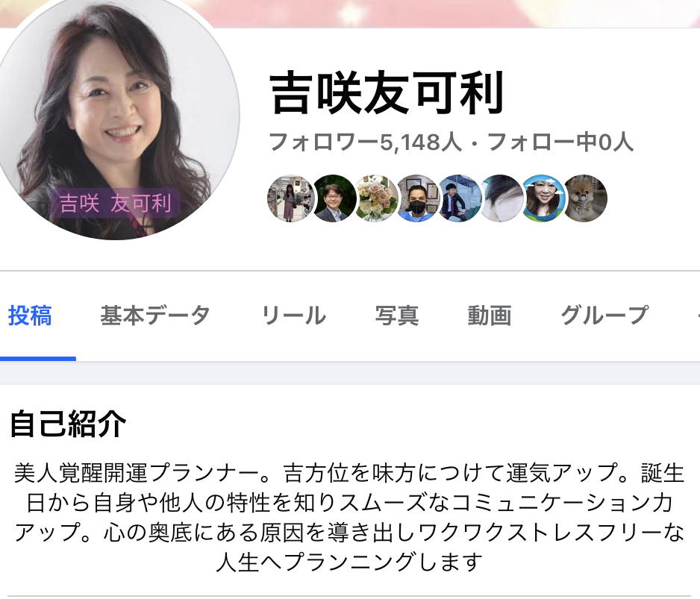Viewport: 700px width, 599px height.
Task: Switch to the 基本データ tab
Action: [155, 316]
